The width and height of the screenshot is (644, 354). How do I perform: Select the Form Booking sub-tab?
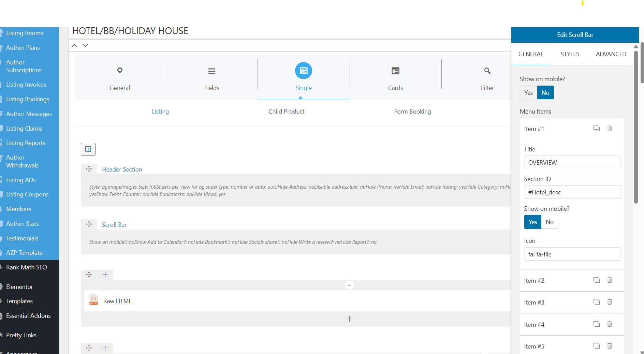pyautogui.click(x=412, y=112)
